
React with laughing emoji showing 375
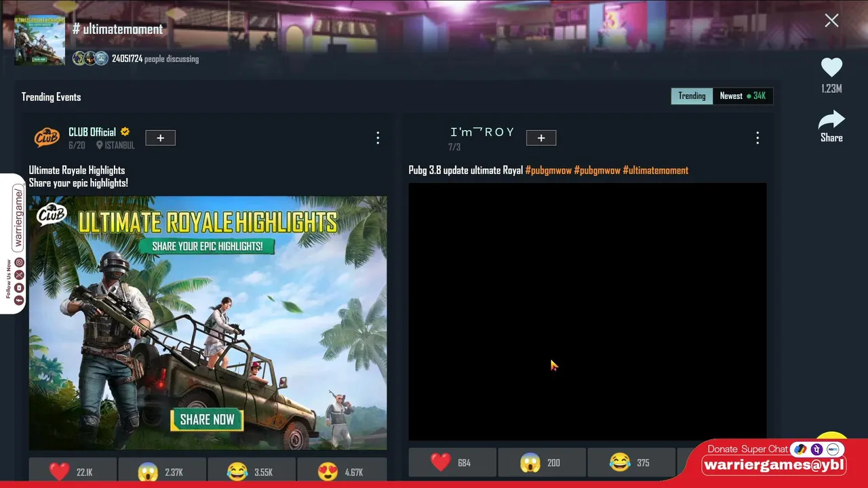tap(631, 462)
